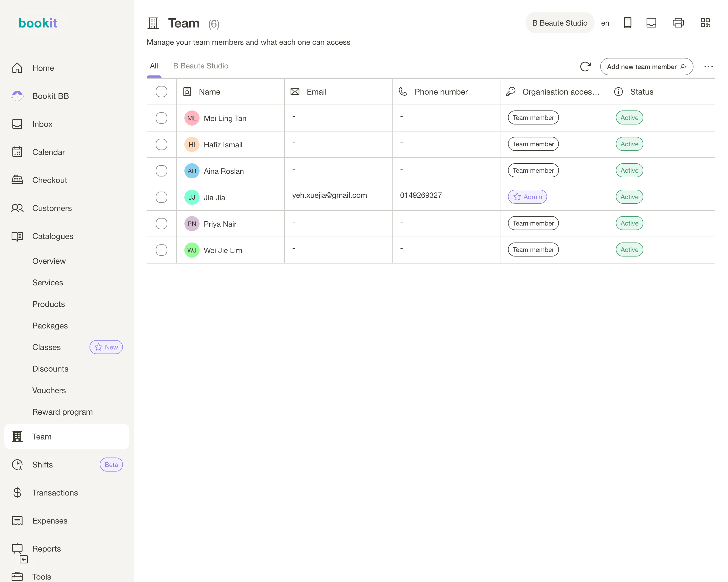Click Active status for Wei Jie Lim

point(629,250)
